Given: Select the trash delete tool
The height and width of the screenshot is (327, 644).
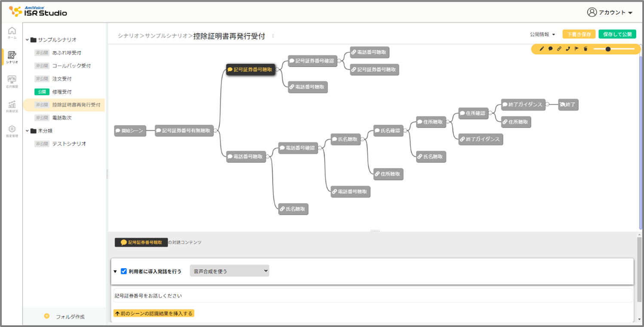Looking at the screenshot, I should point(586,49).
